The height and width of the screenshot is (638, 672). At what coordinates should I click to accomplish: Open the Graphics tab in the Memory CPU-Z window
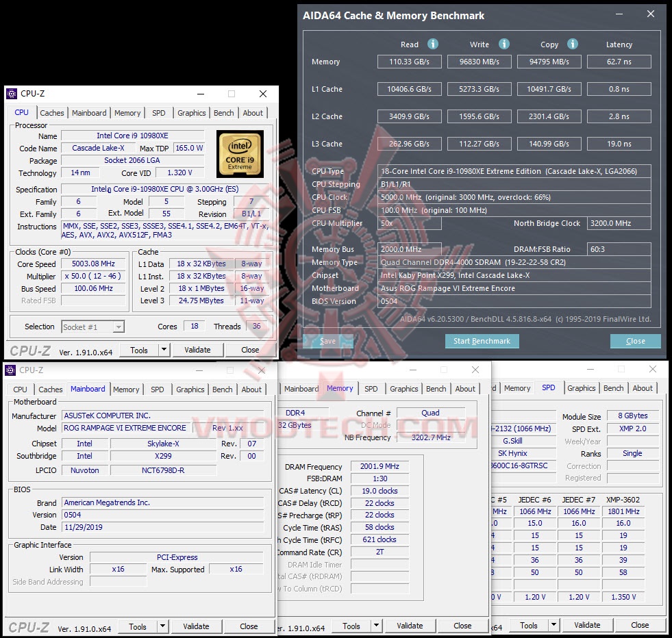[x=403, y=389]
